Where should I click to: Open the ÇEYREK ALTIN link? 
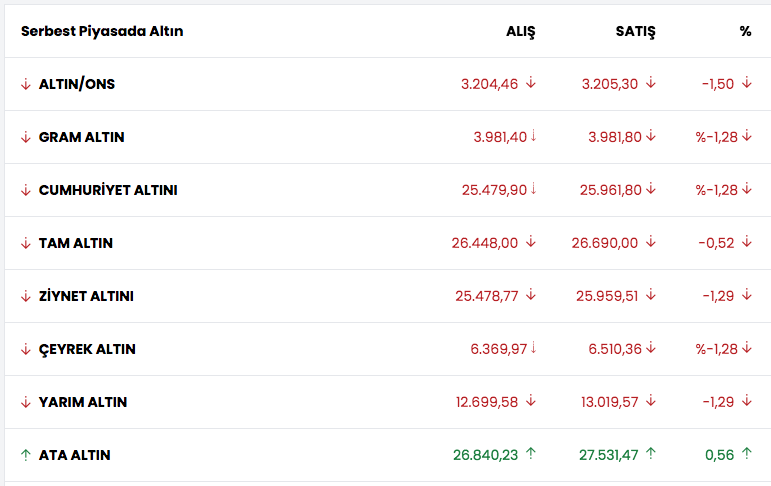coord(87,349)
